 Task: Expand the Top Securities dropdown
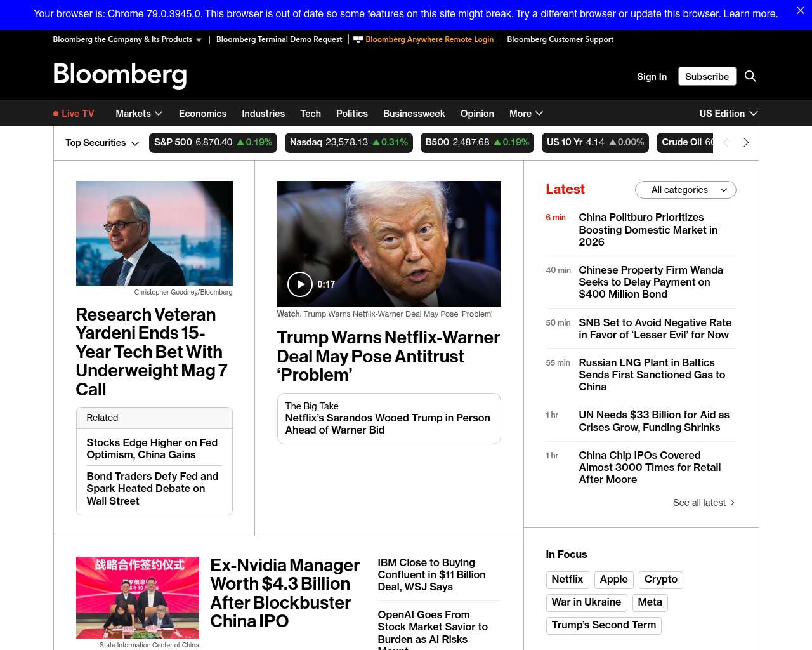click(101, 143)
